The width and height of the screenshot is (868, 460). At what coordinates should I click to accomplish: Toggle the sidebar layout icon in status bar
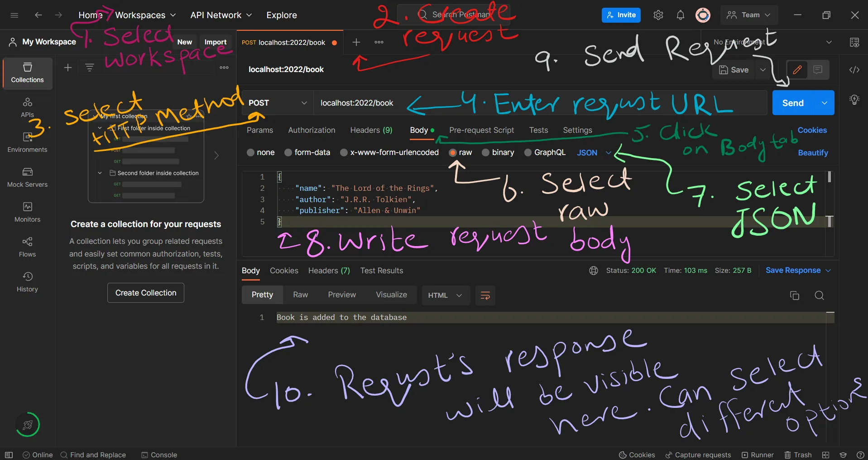(x=9, y=455)
